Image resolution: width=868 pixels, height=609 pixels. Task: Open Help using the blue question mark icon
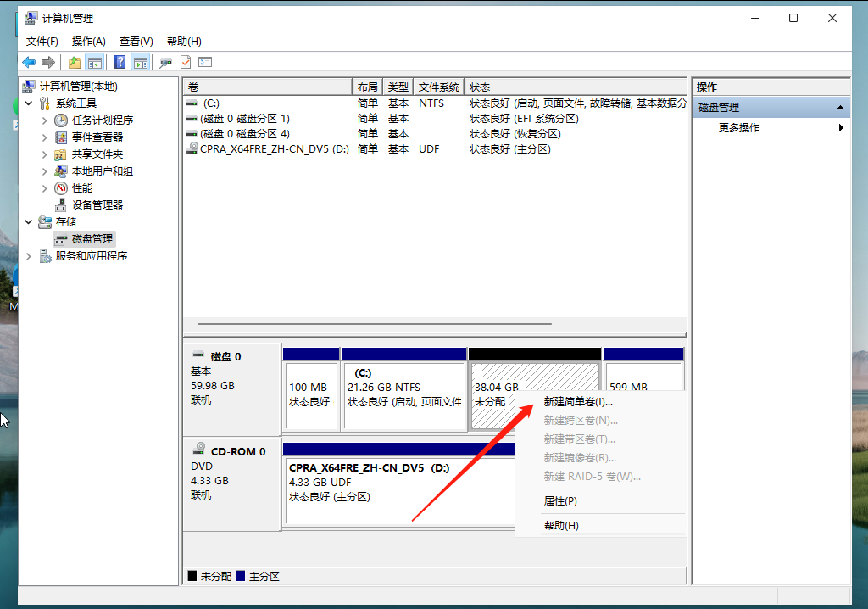[120, 61]
